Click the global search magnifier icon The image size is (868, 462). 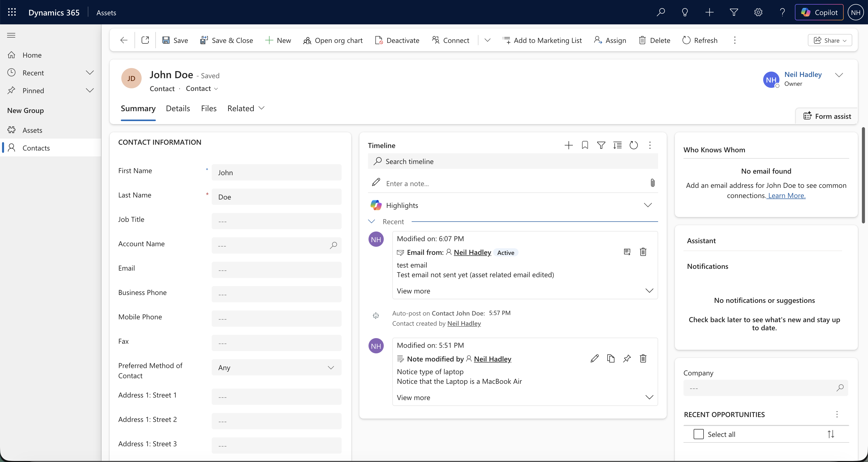point(660,12)
